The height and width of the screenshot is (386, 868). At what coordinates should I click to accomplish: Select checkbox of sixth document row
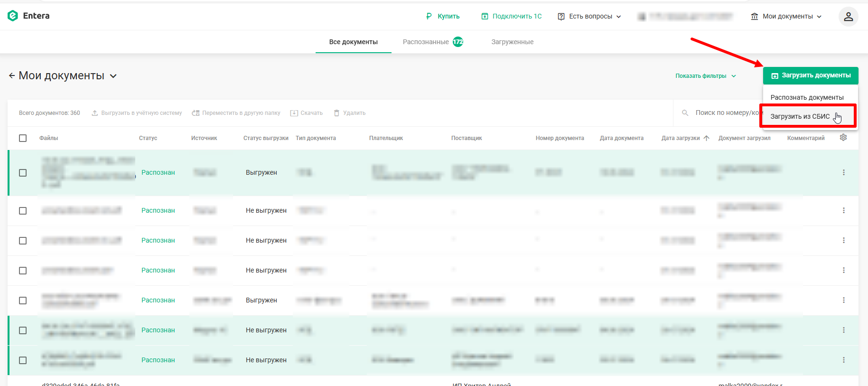pyautogui.click(x=23, y=330)
